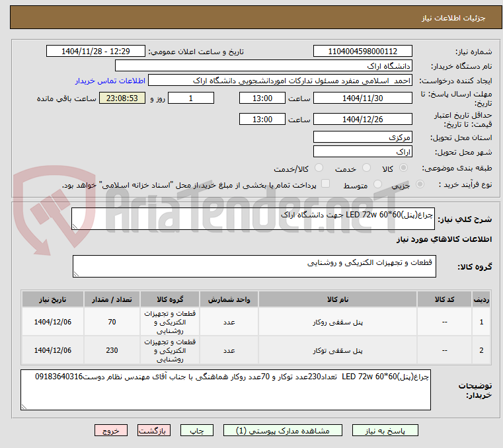The height and width of the screenshot is (448, 503).
Task: Click the request number field 1104004598000112
Action: point(362,52)
